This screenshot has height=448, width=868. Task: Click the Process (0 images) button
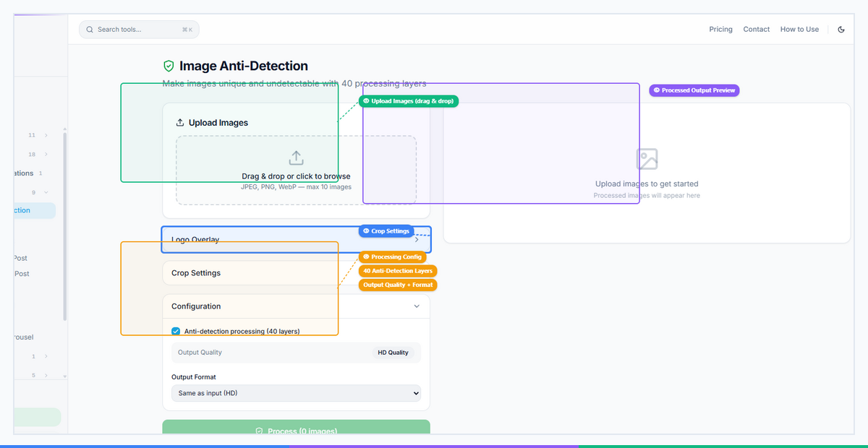(296, 427)
